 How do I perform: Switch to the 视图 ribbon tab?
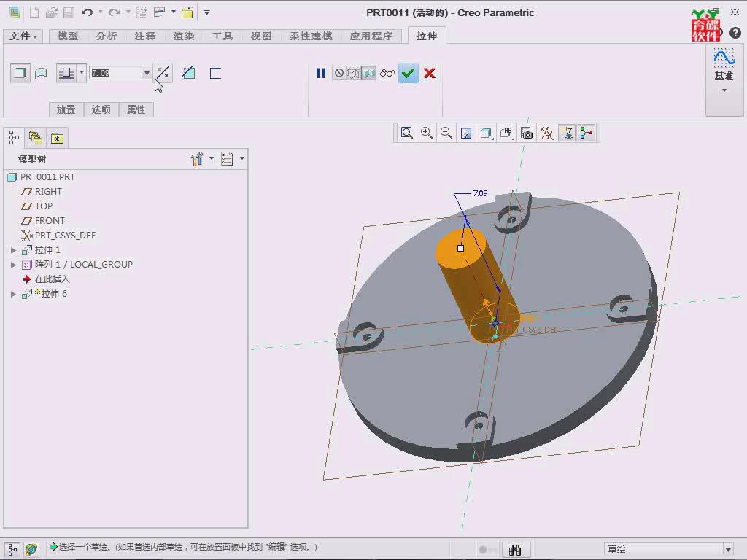click(x=261, y=36)
